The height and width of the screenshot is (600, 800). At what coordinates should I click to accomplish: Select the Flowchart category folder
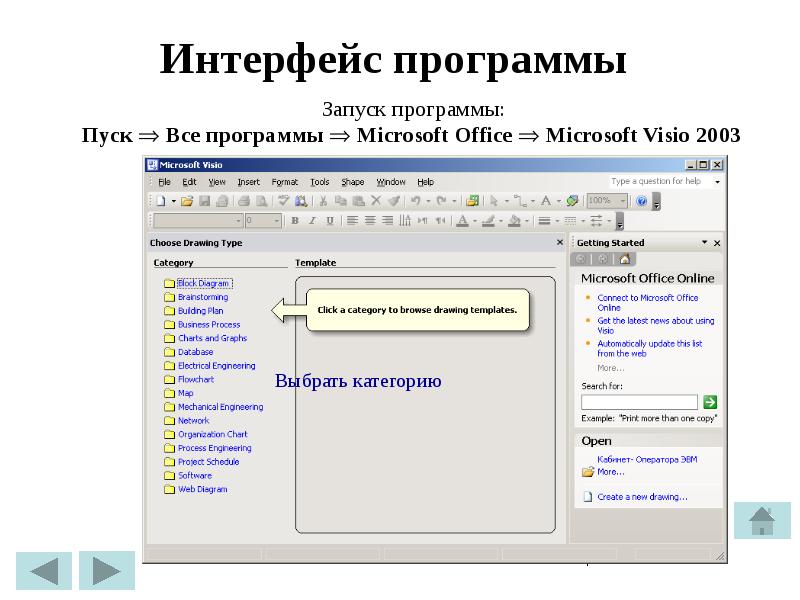189,380
